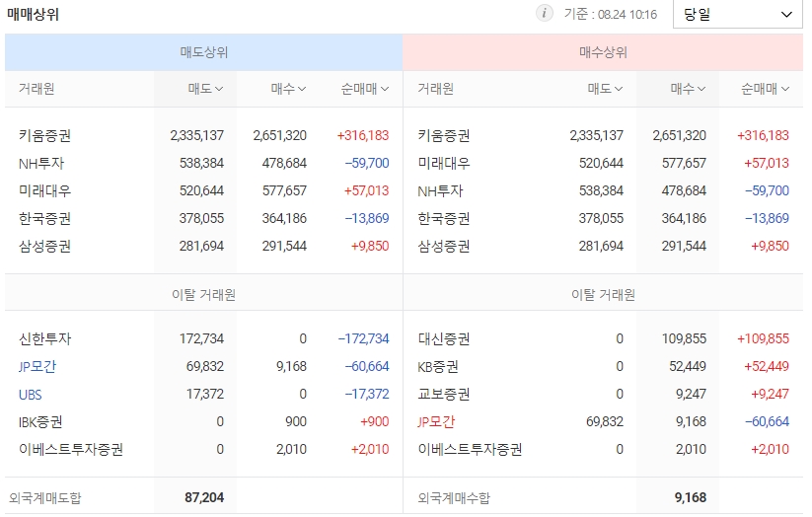Open the 당일 period dropdown

click(x=737, y=14)
